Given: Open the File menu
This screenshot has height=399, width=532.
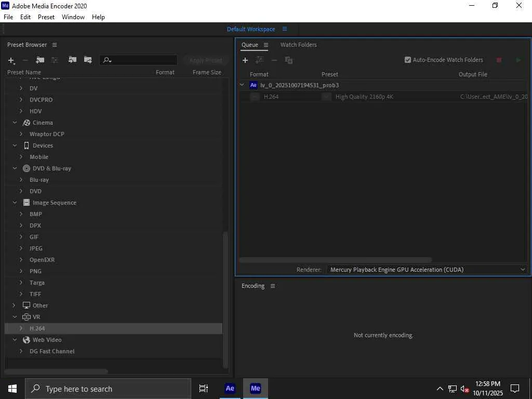Looking at the screenshot, I should click(8, 17).
